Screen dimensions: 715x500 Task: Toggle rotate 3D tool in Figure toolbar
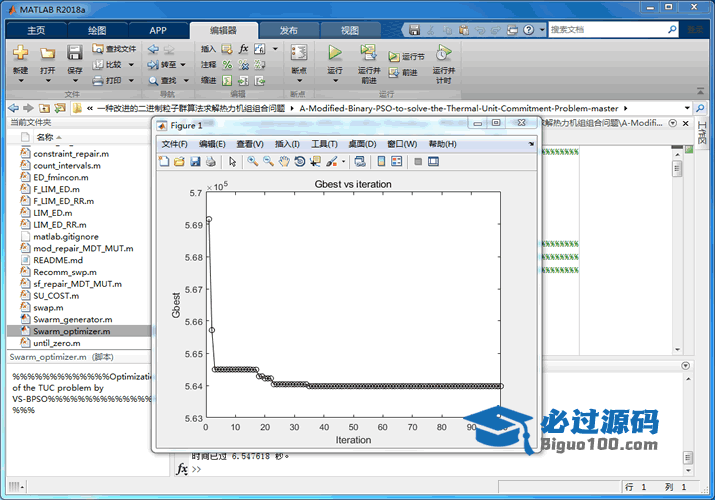[300, 161]
